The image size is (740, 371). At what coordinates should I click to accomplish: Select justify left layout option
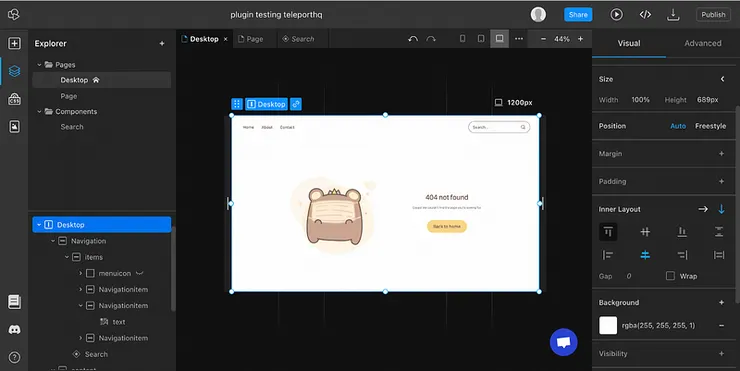pos(608,255)
